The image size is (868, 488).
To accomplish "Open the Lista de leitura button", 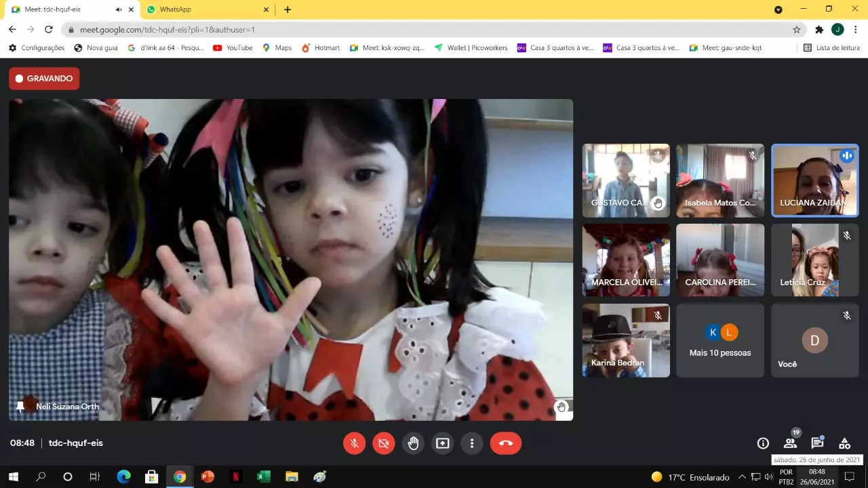I will [x=831, y=48].
